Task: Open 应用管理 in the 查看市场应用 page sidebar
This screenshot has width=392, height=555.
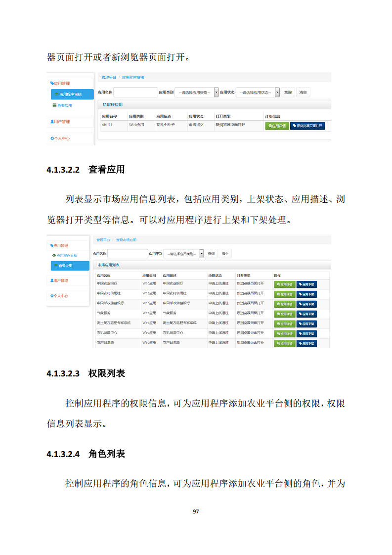Action: (x=59, y=246)
